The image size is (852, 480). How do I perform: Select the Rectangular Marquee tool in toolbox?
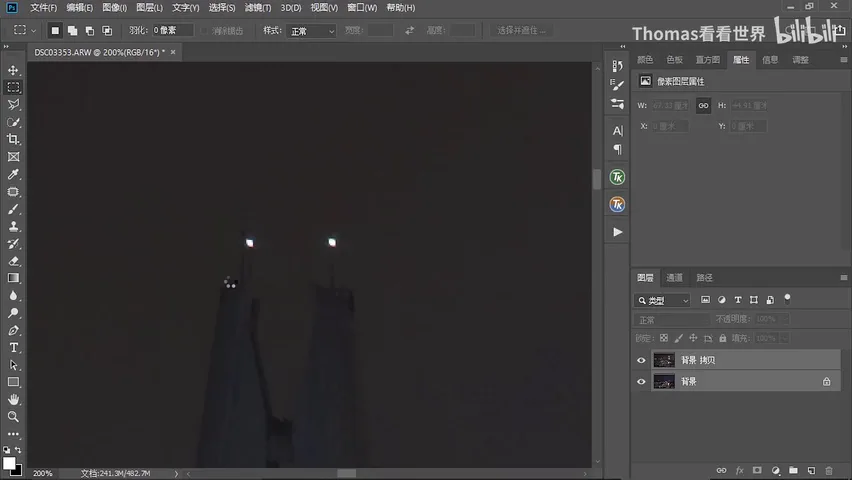coord(14,88)
